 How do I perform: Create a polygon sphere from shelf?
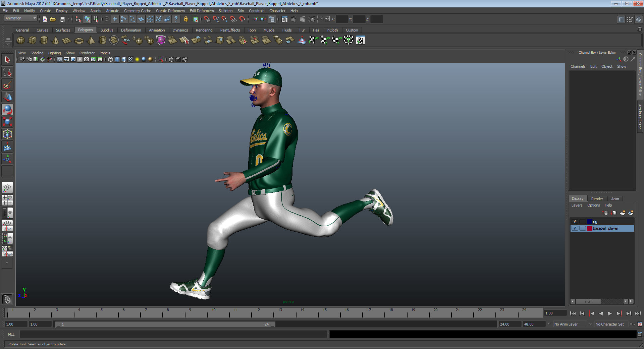click(x=20, y=40)
